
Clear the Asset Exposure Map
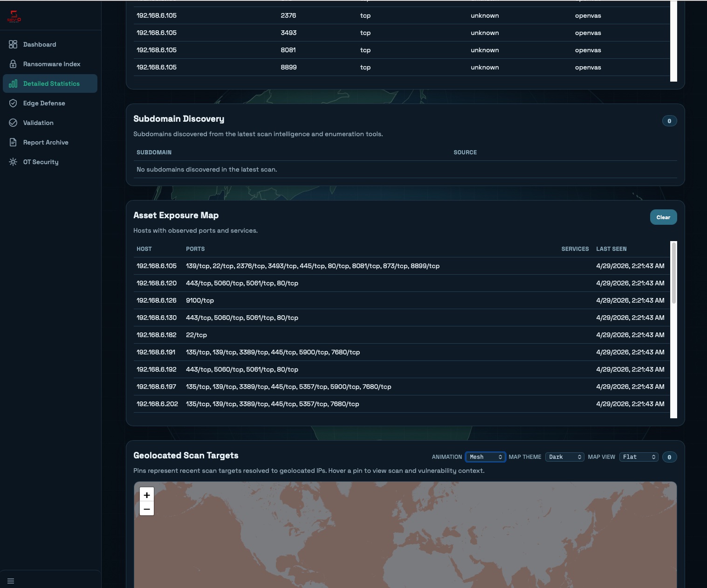pyautogui.click(x=663, y=217)
